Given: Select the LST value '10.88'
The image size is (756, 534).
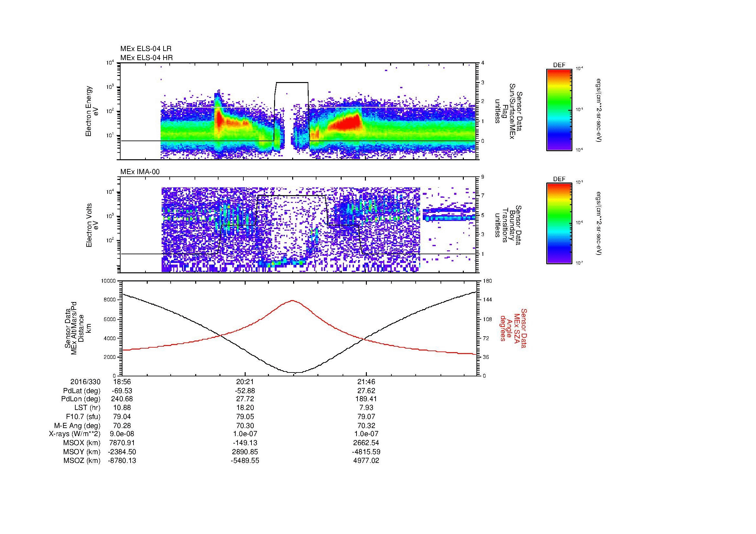Looking at the screenshot, I should (x=122, y=408).
